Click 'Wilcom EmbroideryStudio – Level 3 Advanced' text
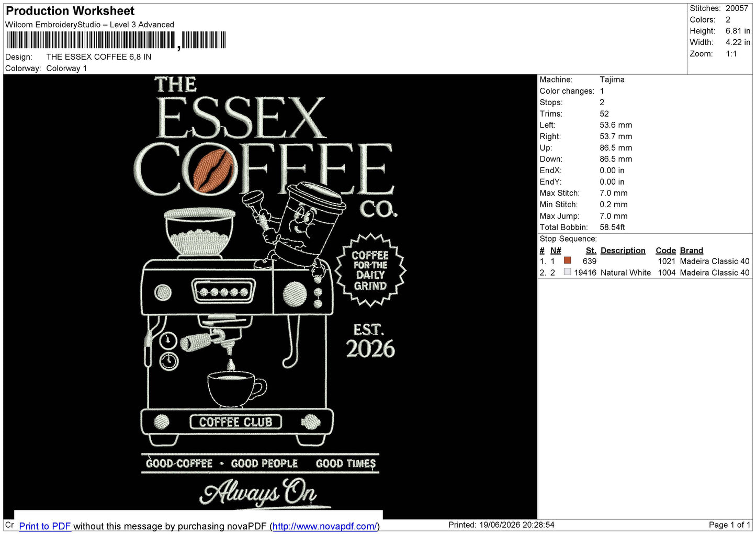The height and width of the screenshot is (534, 756). (x=89, y=25)
